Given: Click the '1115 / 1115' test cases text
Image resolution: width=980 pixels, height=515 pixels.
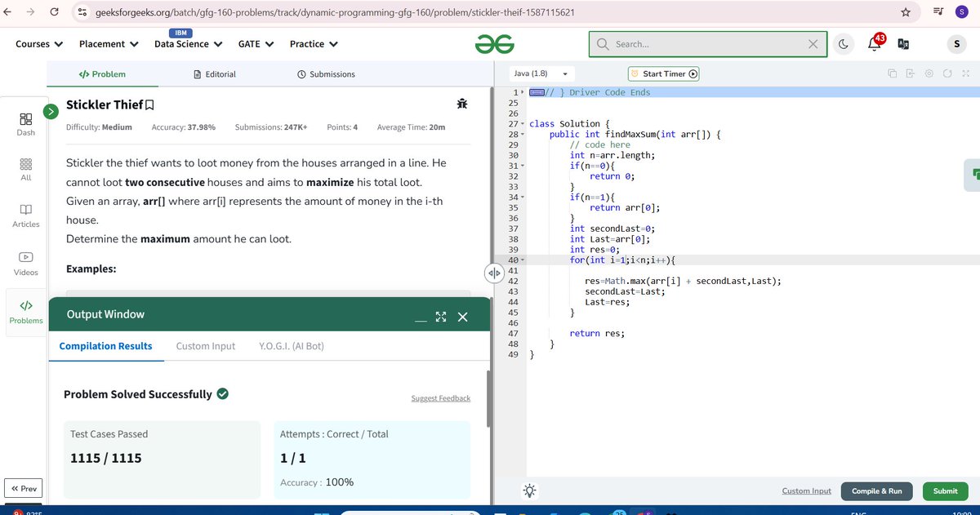Looking at the screenshot, I should [106, 458].
